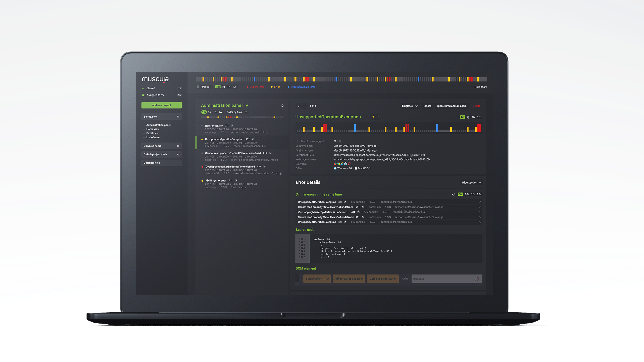This screenshot has height=362, width=644.
Task: Go to the next error arrow
Action: pos(305,106)
